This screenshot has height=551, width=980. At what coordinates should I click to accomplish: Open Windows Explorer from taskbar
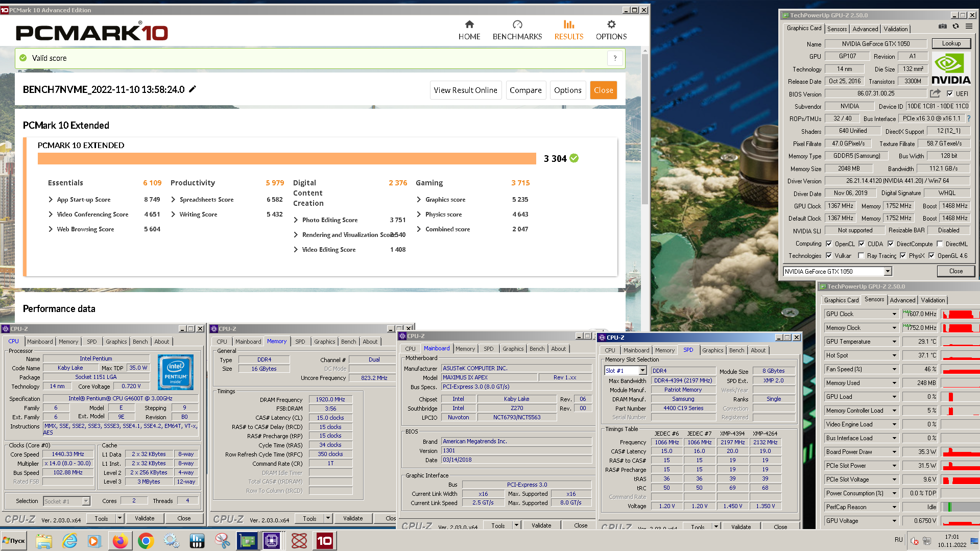tap(44, 541)
